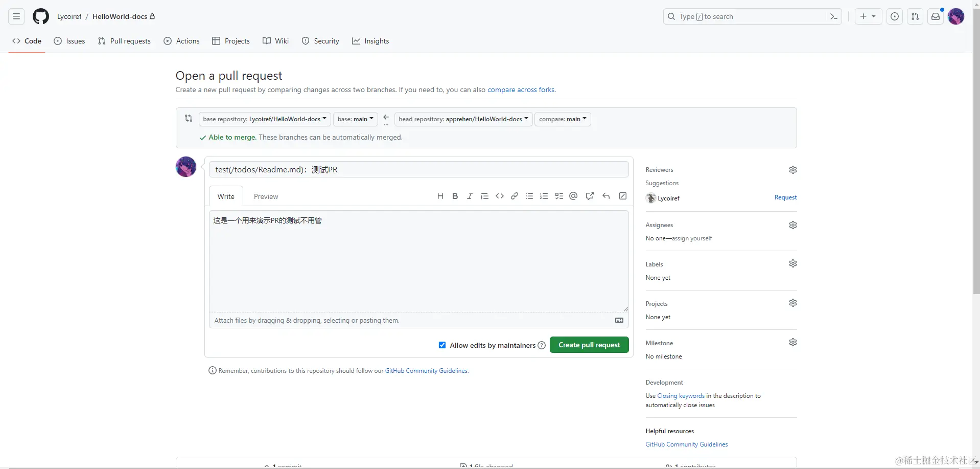The image size is (980, 469).
Task: Uncheck Allow edits by maintainers
Action: [442, 345]
